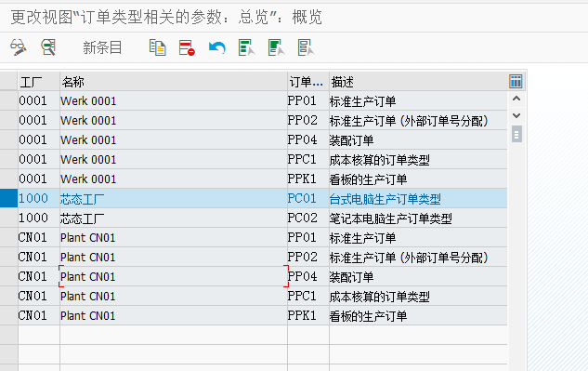This screenshot has width=588, height=371.
Task: Delete the selected entry with the red minus icon
Action: click(187, 47)
